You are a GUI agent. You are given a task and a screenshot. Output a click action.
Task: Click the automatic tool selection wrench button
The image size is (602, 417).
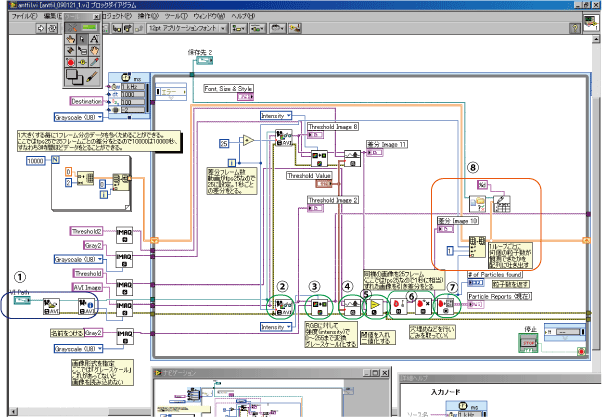coord(72,27)
